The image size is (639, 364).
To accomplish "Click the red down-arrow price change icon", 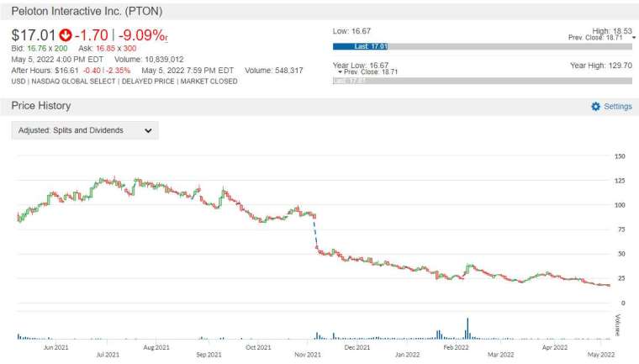I will coord(66,35).
